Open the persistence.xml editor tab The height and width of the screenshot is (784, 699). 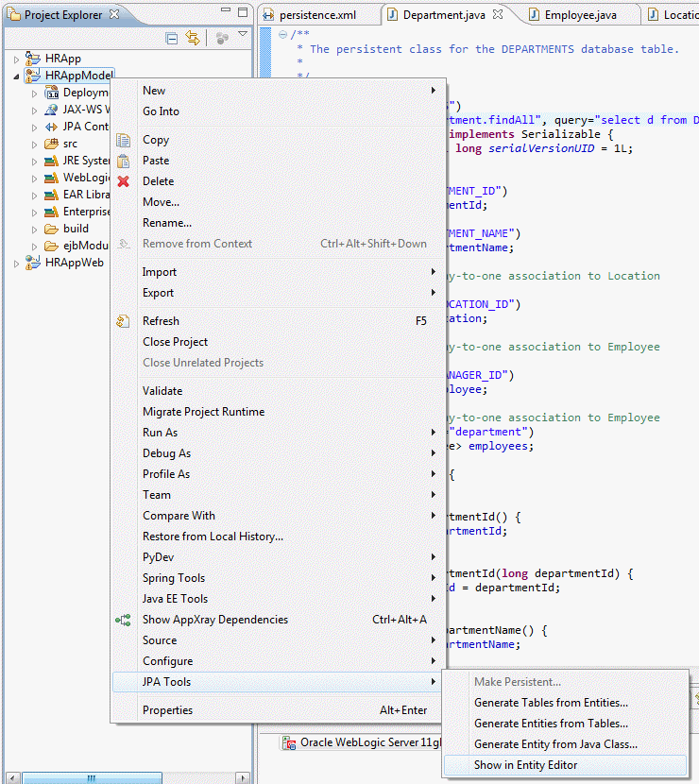(x=316, y=15)
